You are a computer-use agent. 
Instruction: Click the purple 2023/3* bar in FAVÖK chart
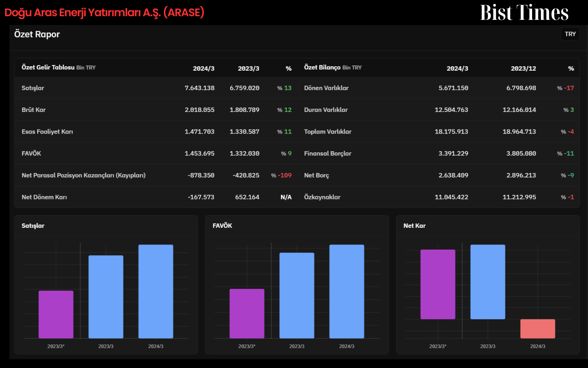pyautogui.click(x=247, y=314)
